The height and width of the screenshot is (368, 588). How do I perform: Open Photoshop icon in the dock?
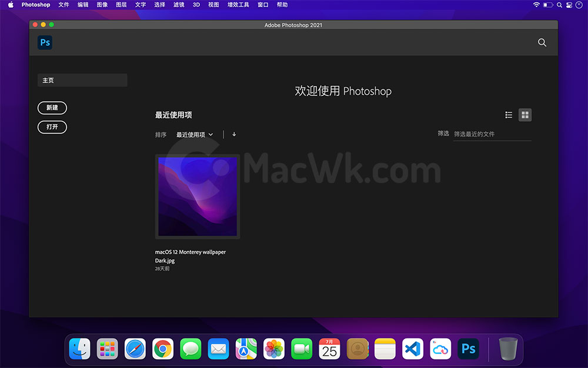coord(468,349)
